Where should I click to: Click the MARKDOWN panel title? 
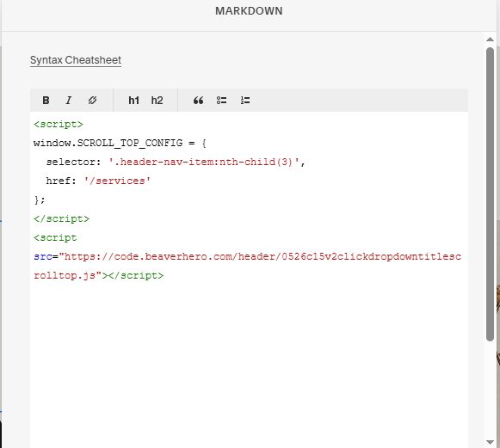(x=249, y=11)
